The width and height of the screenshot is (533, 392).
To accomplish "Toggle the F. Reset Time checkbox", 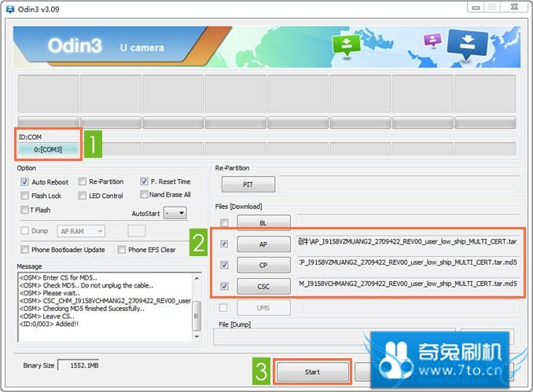I will [144, 181].
